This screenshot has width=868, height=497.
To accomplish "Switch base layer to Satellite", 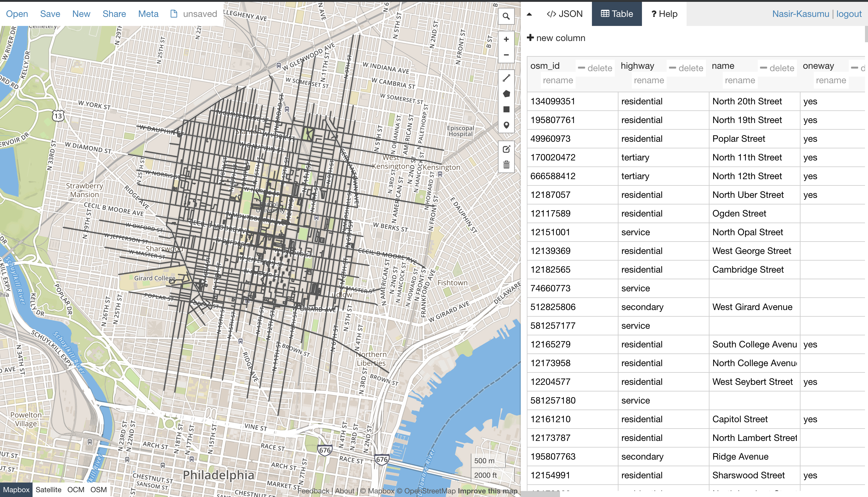I will click(49, 489).
